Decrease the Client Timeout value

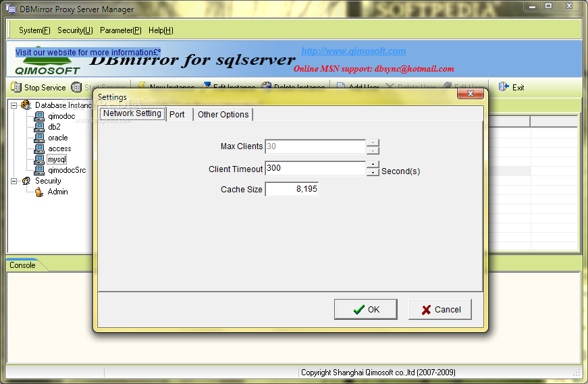coord(373,172)
